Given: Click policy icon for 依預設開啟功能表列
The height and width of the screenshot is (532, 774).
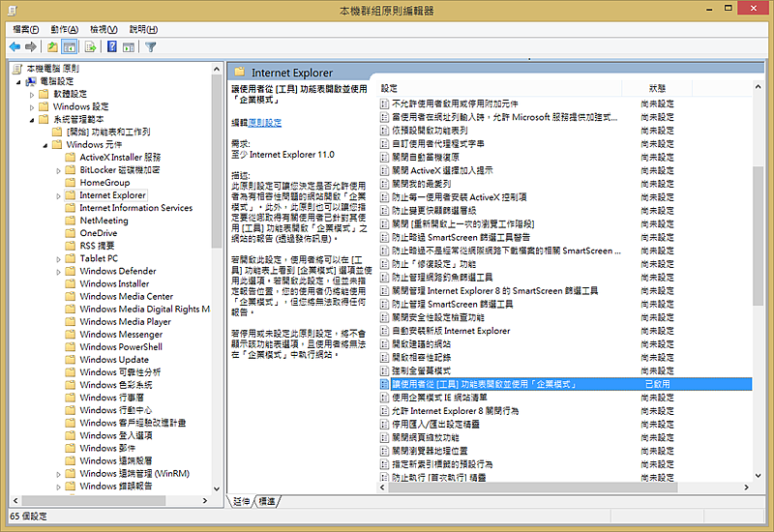Looking at the screenshot, I should click(384, 131).
